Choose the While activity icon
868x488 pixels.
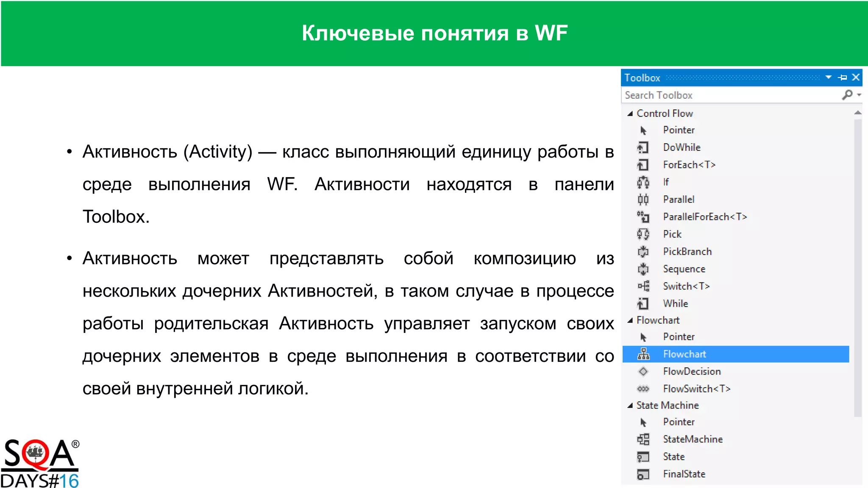[643, 304]
